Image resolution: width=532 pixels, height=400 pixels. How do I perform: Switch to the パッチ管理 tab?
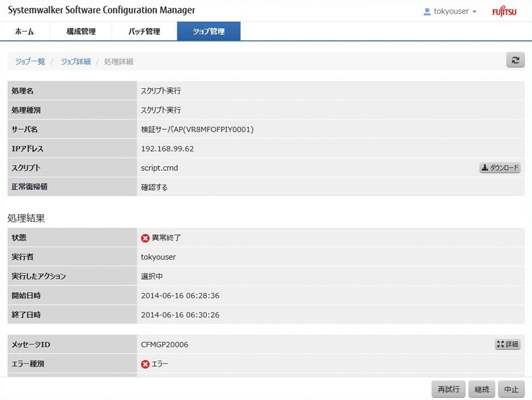tap(144, 31)
